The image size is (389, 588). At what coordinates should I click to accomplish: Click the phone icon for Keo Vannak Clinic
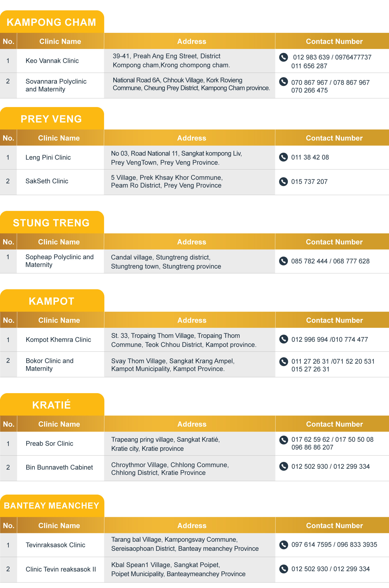[283, 57]
